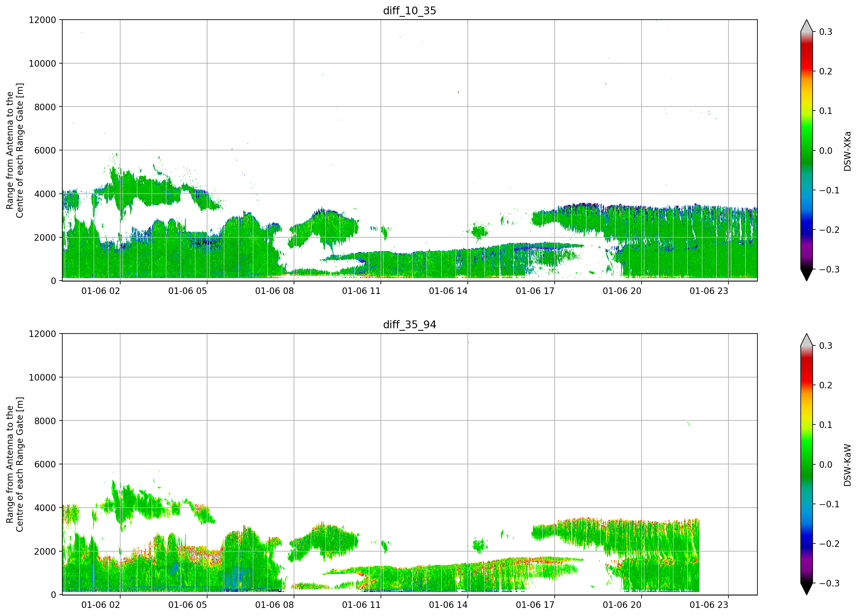Click the bottom colorbar's upper gray arrow

pyautogui.click(x=806, y=340)
